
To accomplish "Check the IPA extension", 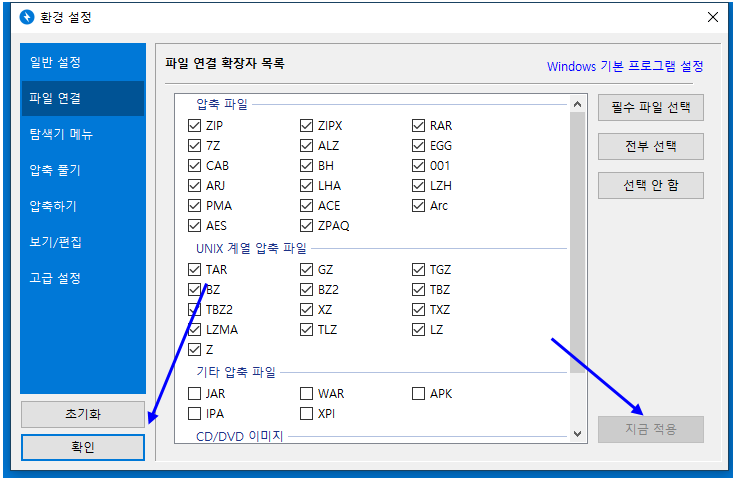I will [194, 414].
